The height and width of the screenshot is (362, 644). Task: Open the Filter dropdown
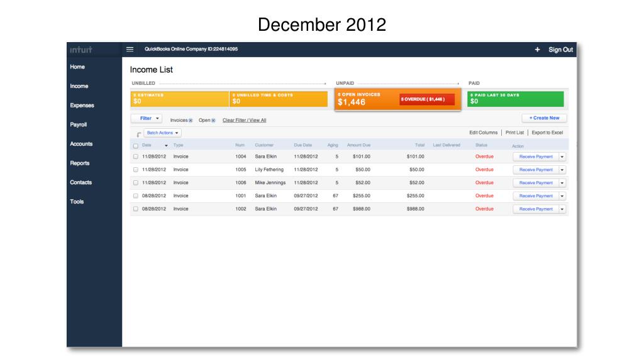tap(147, 118)
